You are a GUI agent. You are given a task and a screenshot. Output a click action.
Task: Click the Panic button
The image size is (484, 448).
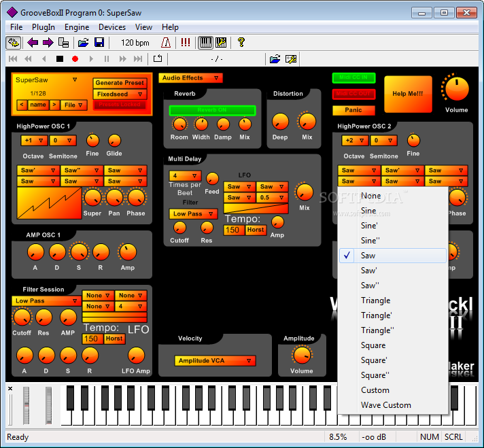click(x=353, y=110)
